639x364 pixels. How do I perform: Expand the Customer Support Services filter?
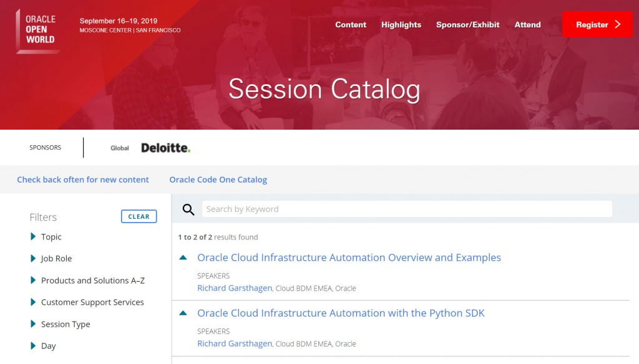pyautogui.click(x=33, y=302)
